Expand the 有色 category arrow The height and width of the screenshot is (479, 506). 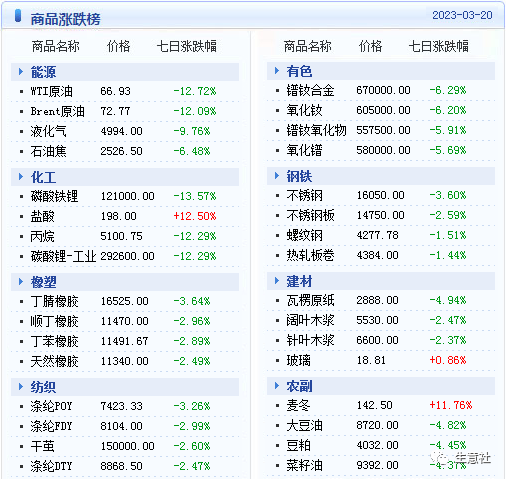click(x=277, y=71)
